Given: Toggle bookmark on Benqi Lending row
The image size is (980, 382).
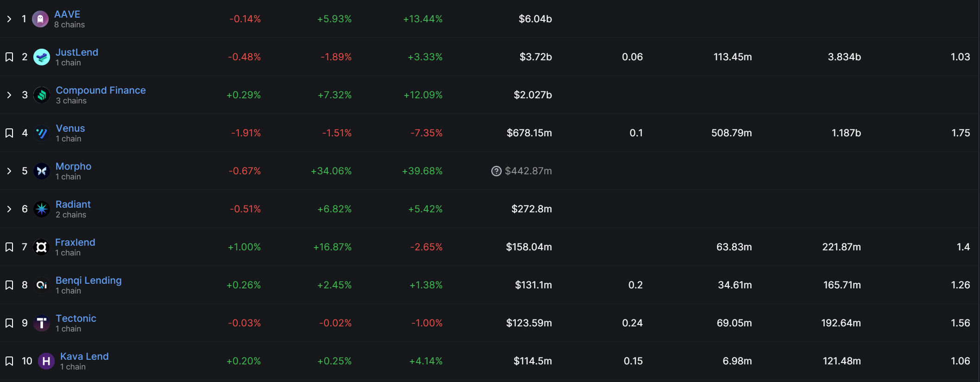Looking at the screenshot, I should [9, 285].
